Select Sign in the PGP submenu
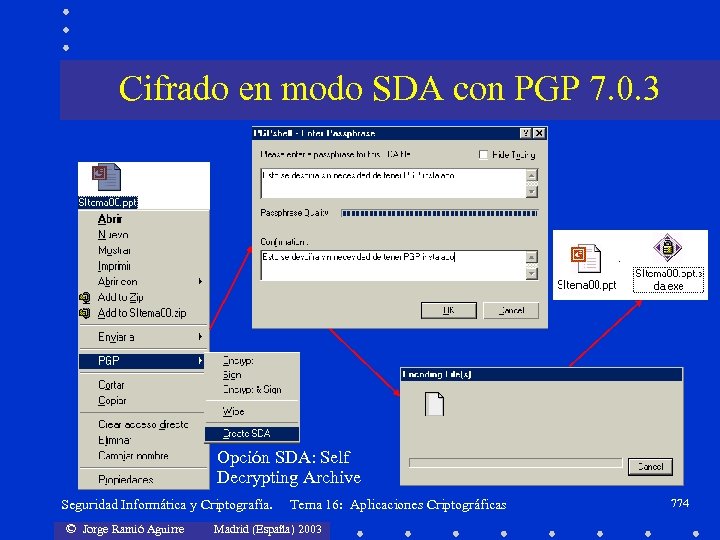 232,375
